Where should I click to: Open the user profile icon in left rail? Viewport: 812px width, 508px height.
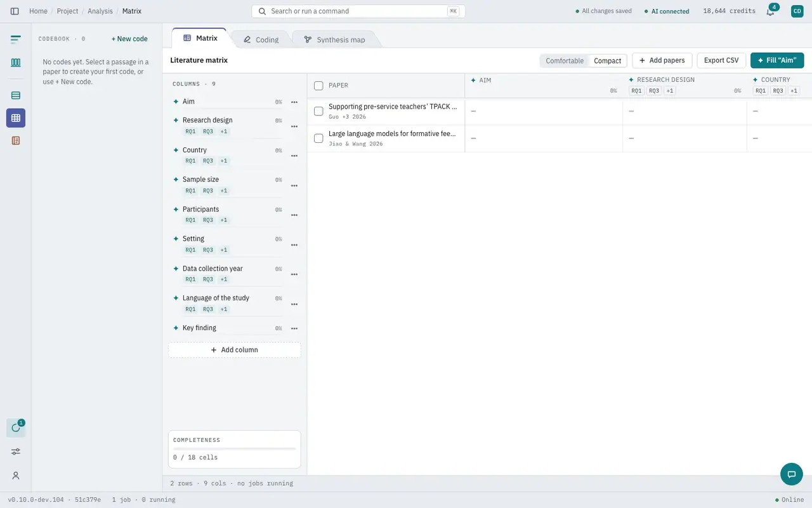pos(16,476)
